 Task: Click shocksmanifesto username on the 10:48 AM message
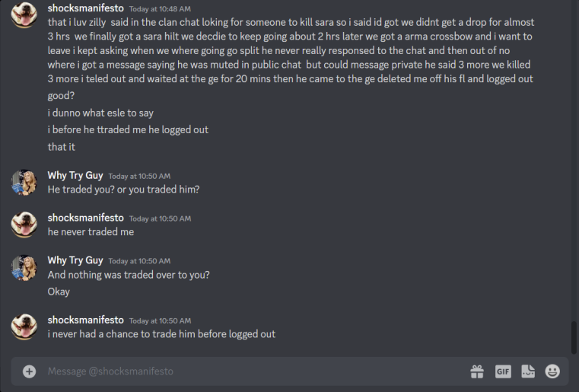click(x=86, y=8)
